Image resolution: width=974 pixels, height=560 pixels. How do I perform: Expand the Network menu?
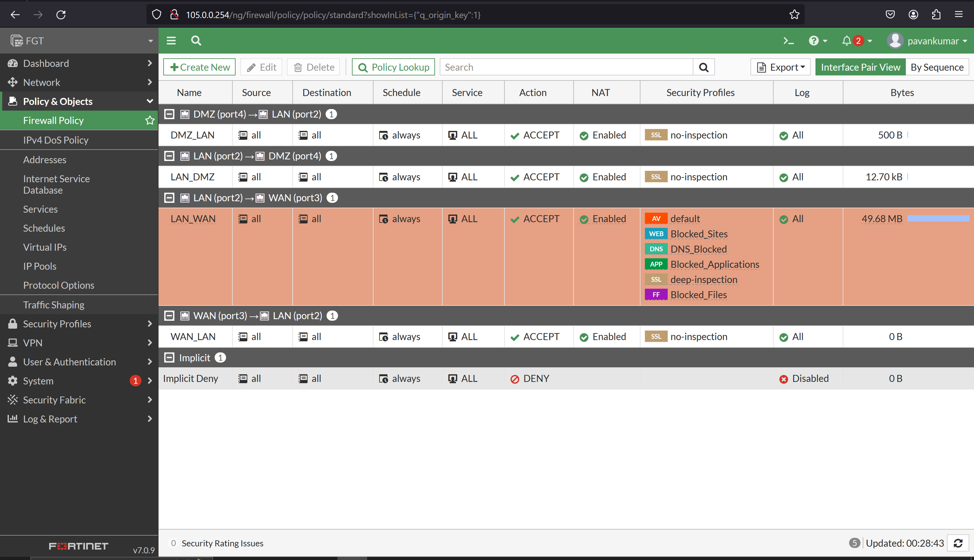[x=79, y=82]
